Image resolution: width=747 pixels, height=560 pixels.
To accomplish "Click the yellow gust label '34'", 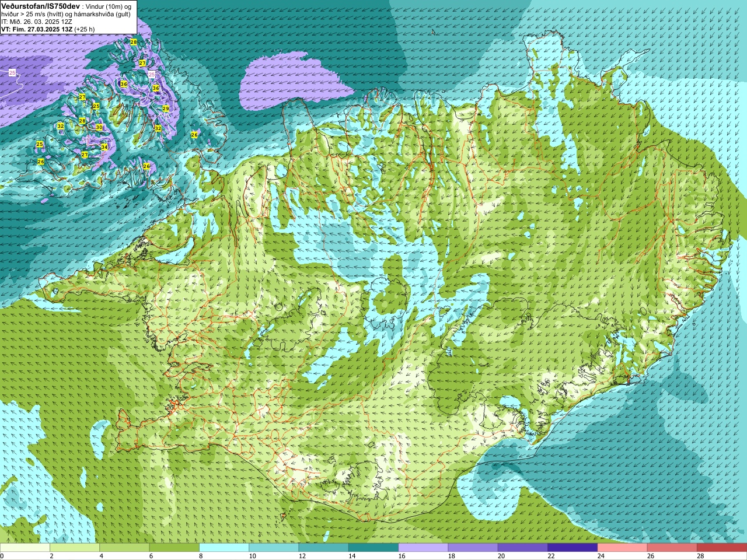I will (104, 147).
